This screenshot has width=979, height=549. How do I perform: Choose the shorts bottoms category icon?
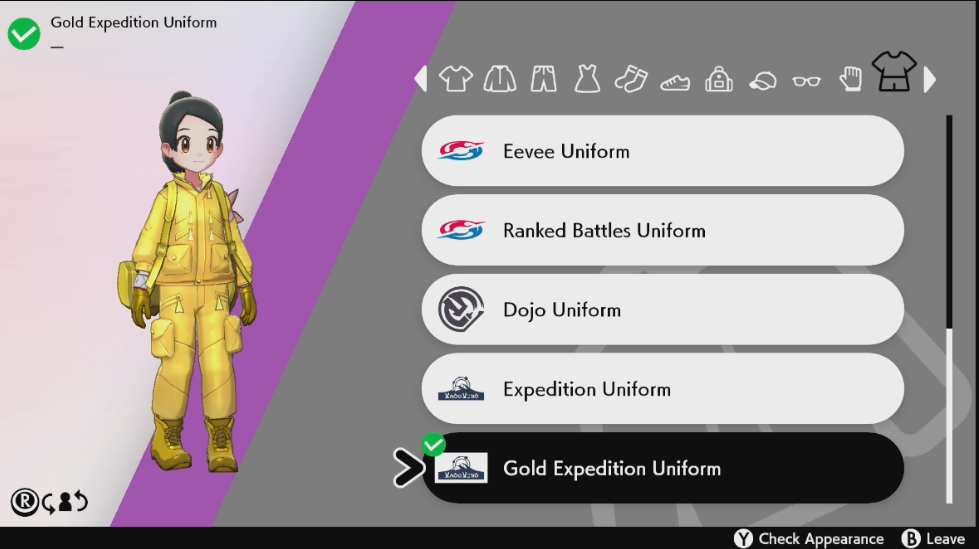coord(544,79)
